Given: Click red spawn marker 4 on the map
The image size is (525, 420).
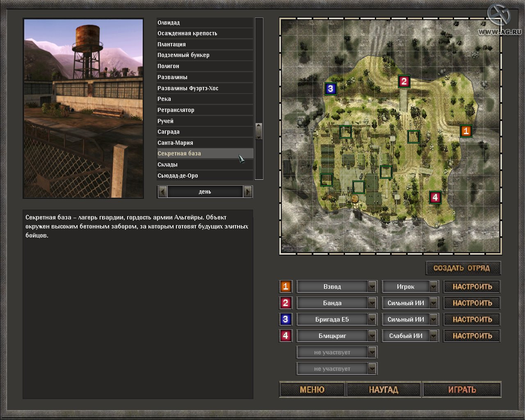Looking at the screenshot, I should (435, 197).
